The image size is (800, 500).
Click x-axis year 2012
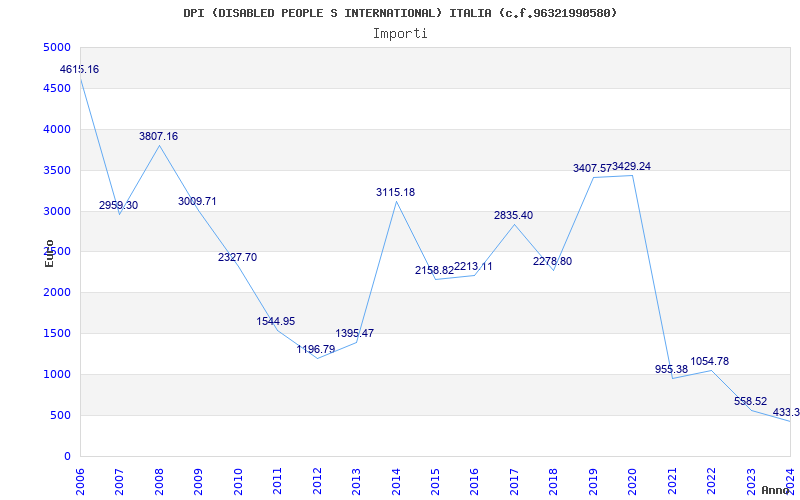click(317, 480)
